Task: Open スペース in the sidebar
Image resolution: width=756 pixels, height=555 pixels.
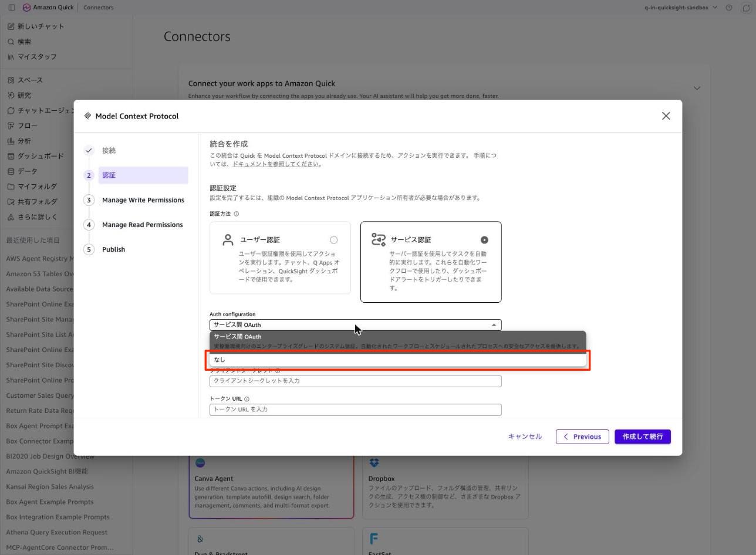Action: (x=29, y=80)
